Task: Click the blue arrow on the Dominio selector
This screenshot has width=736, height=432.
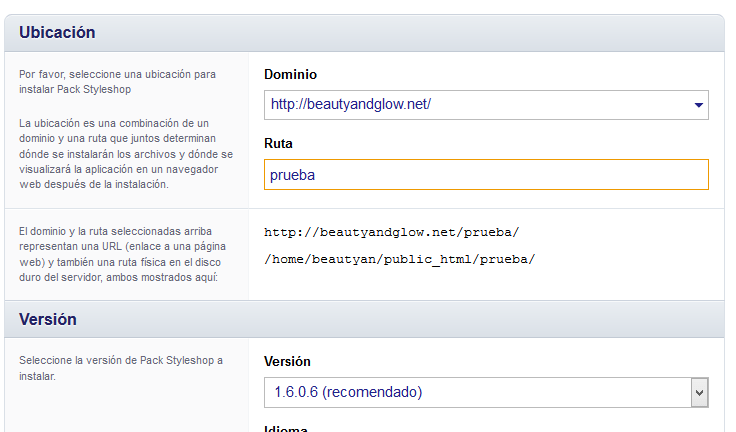Action: click(698, 105)
